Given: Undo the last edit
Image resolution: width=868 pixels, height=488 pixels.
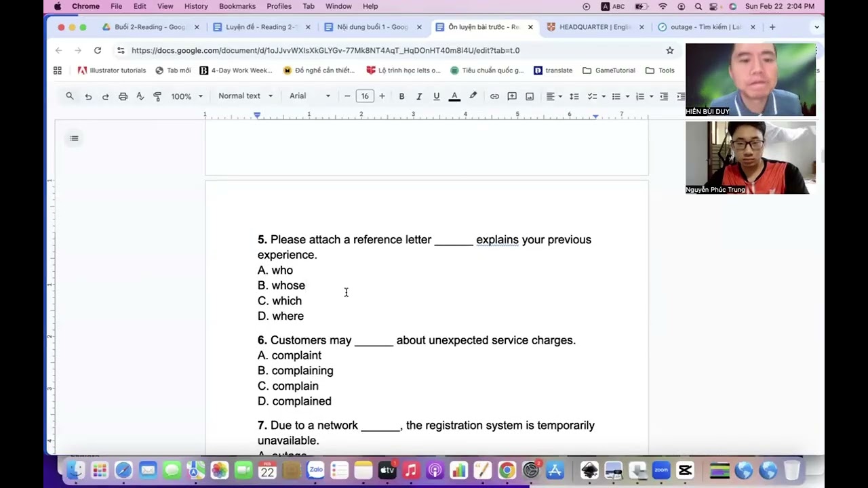Looking at the screenshot, I should click(x=88, y=96).
